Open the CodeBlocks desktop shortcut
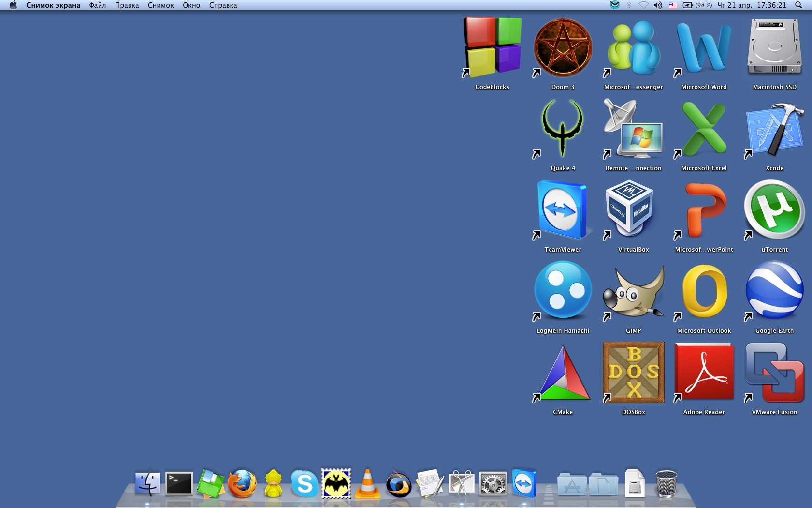This screenshot has height=508, width=812. click(493, 48)
